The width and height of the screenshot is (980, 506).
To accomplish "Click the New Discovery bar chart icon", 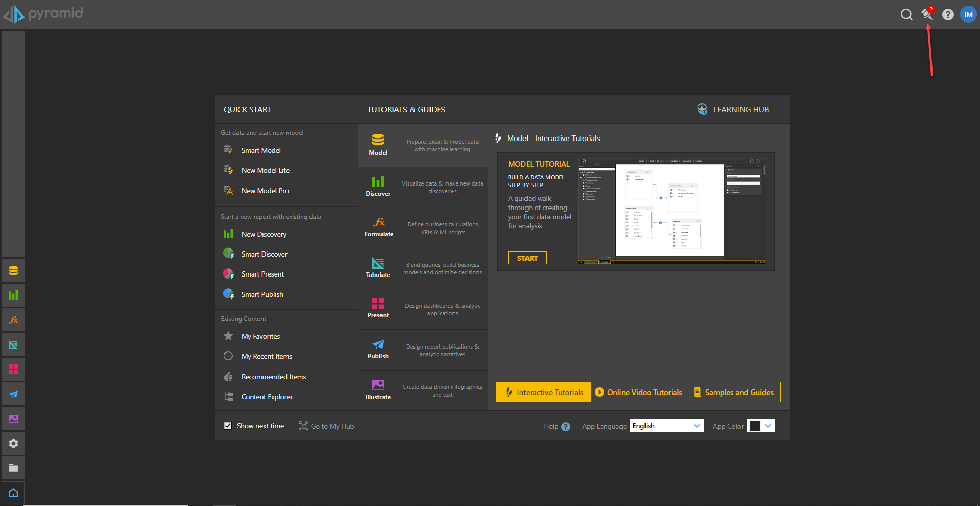I will [x=228, y=234].
